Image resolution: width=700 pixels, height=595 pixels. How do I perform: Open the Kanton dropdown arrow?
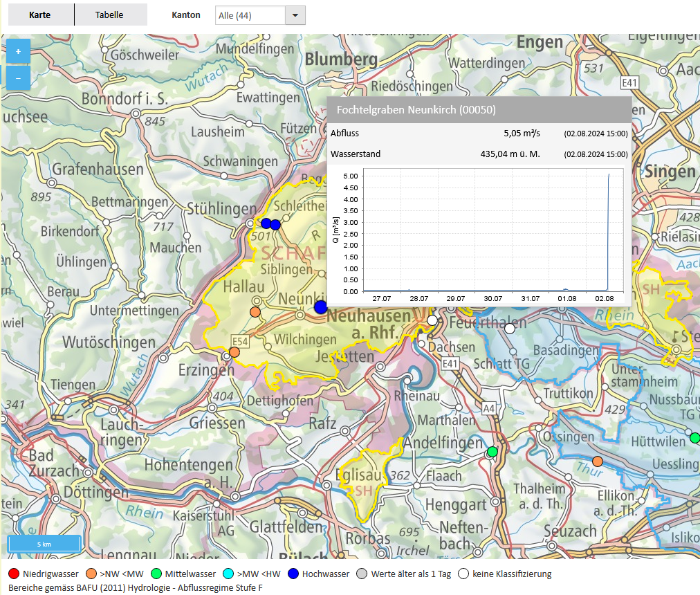[295, 15]
